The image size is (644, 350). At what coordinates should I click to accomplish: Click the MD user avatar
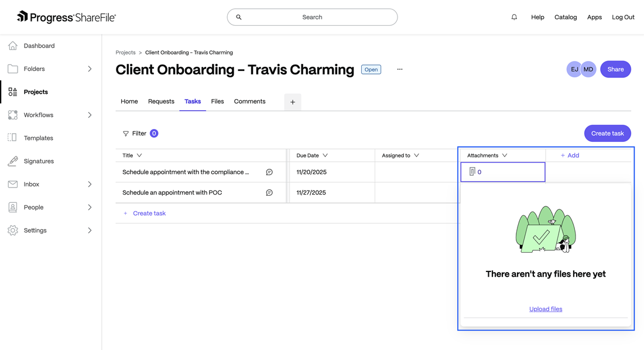pos(588,69)
